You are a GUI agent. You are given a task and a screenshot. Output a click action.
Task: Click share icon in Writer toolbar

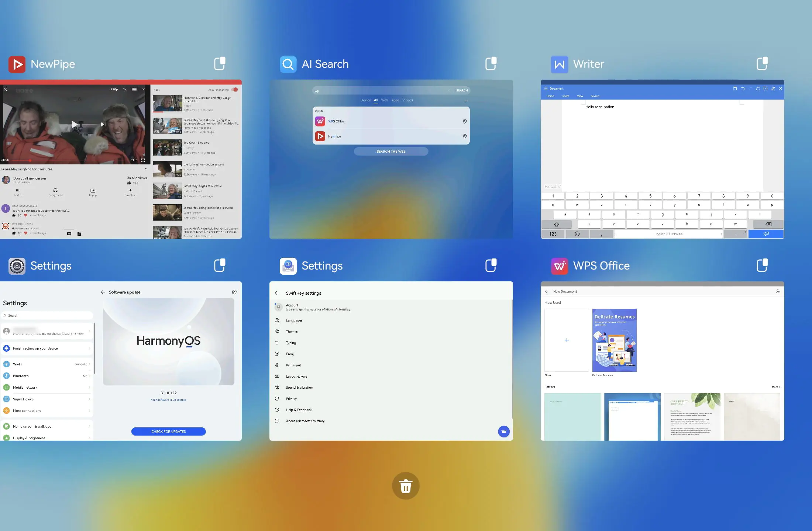click(758, 88)
